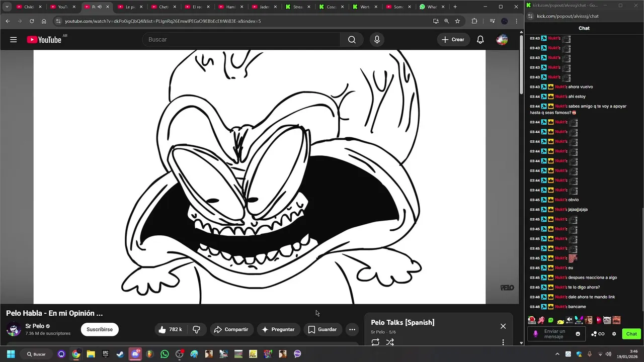644x362 pixels.
Task: Toggle playlist shuffle in Pelo Talks
Action: point(390,342)
